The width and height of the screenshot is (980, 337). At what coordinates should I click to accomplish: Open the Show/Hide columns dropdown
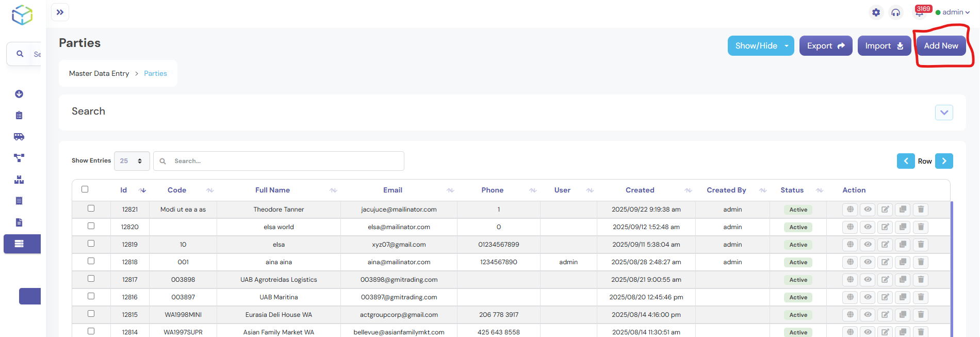pos(760,46)
